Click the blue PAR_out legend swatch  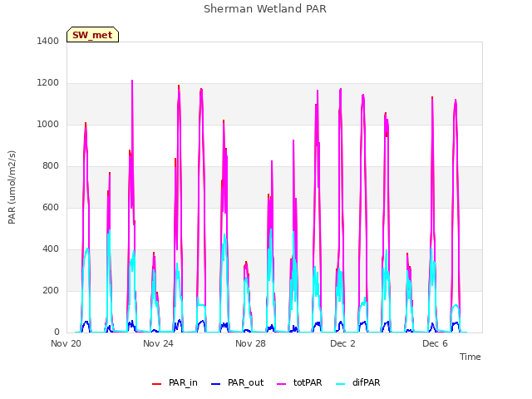pos(216,384)
